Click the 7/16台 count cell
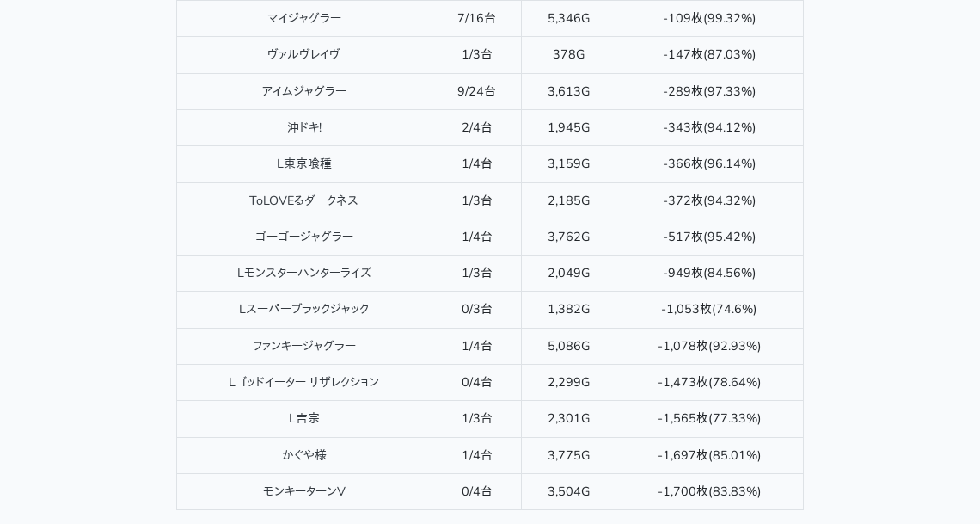Viewport: 980px width, 524px height. (476, 18)
